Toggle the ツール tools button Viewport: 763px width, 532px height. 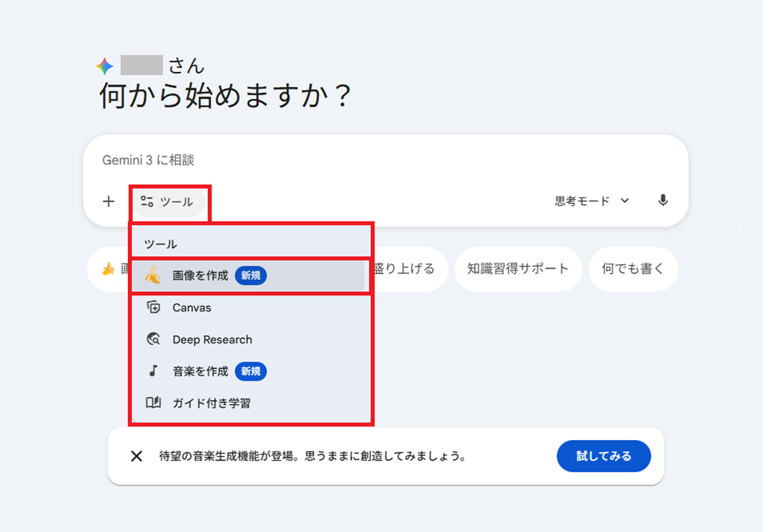(x=170, y=201)
